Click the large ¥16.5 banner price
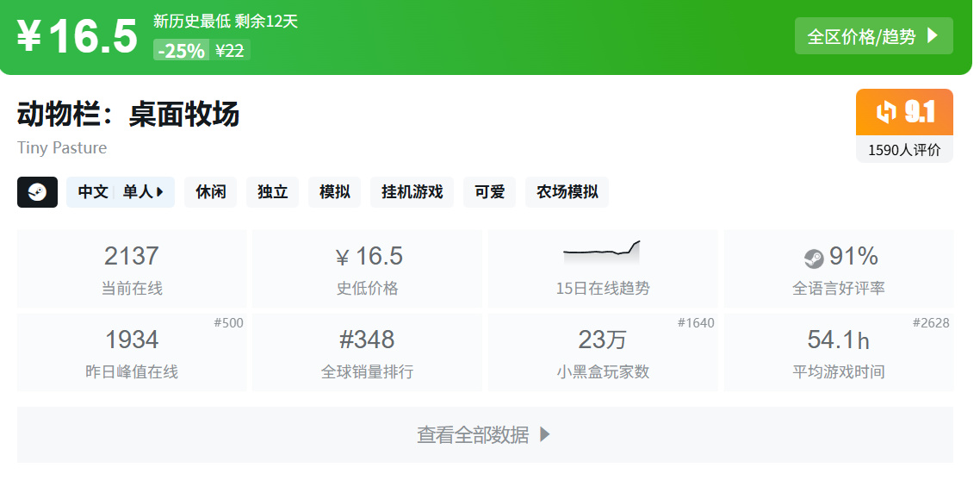 (77, 36)
